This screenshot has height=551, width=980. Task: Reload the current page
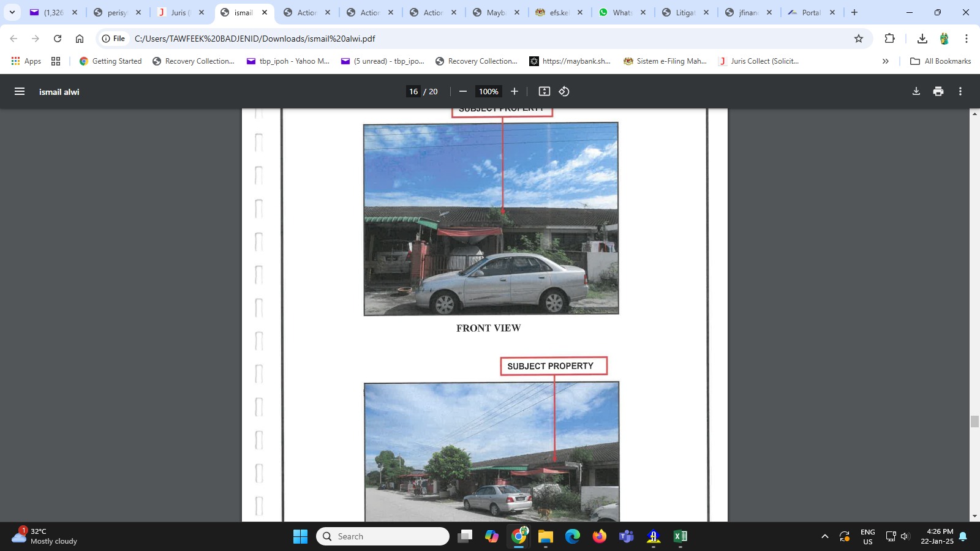click(x=58, y=39)
